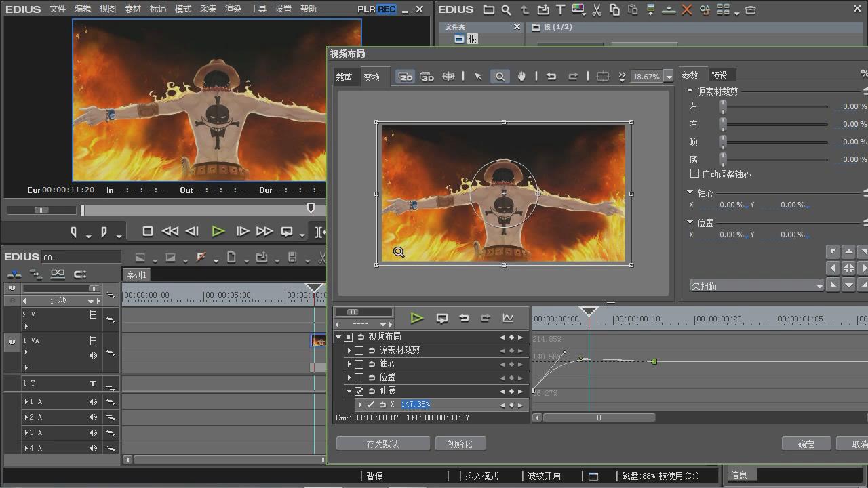This screenshot has height=488, width=868.
Task: Toggle the 视频布局 master keyframe checkbox
Action: [349, 337]
